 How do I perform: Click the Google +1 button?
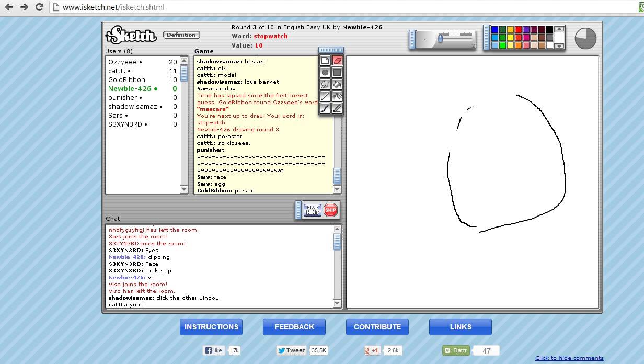coord(372,350)
